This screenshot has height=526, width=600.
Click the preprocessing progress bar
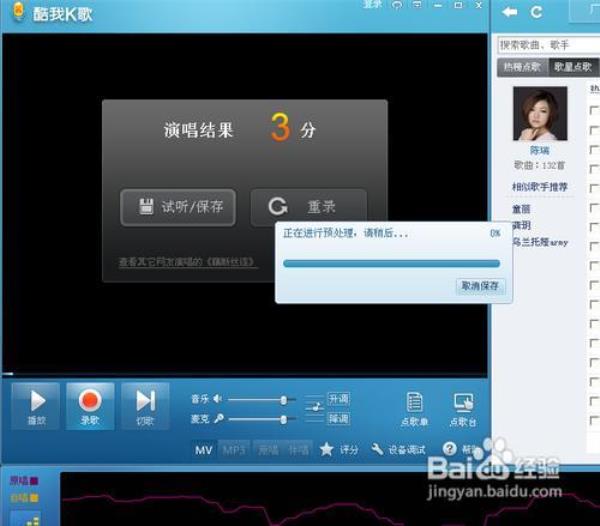[x=391, y=263]
